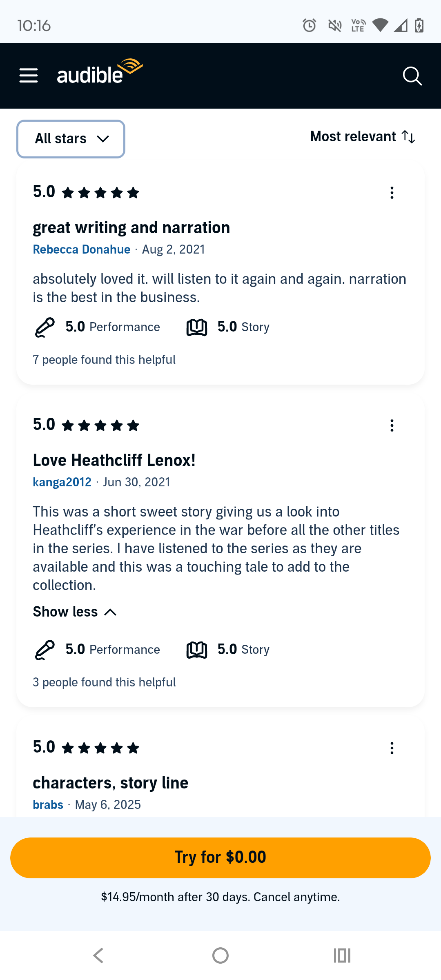Screen dimensions: 441x980
Task: Open the search magnifier icon
Action: 412,76
